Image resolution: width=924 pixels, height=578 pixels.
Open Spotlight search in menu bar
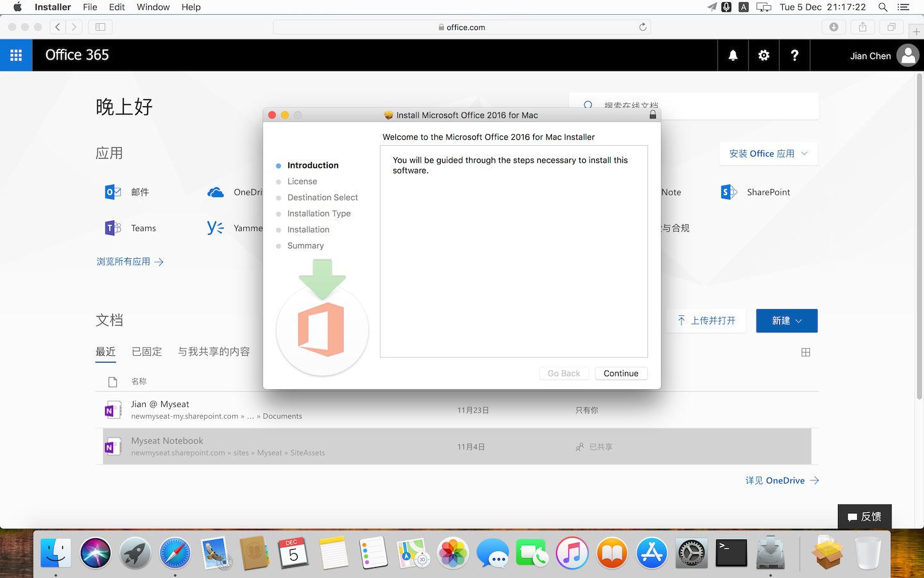[883, 7]
